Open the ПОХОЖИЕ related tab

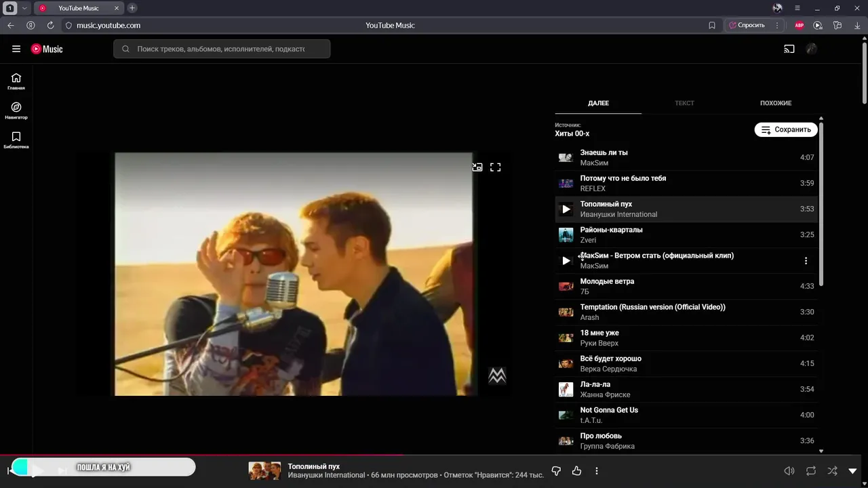click(776, 103)
